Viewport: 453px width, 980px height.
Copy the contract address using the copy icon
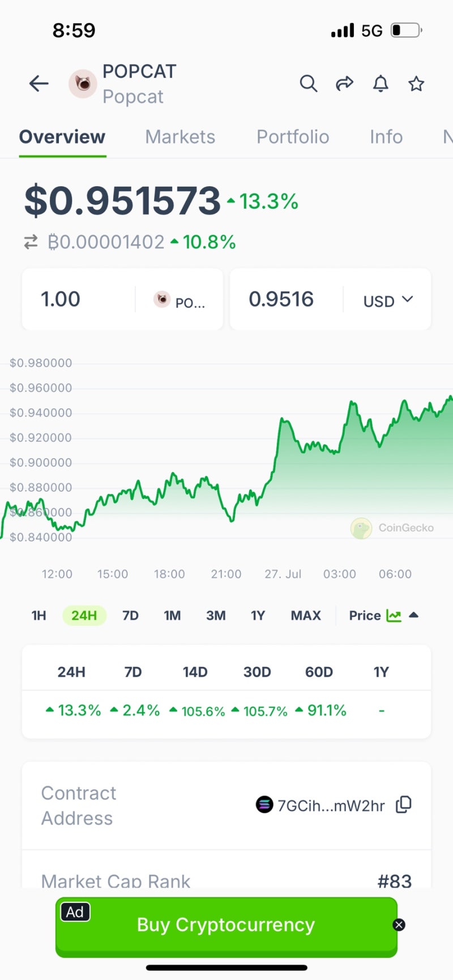point(403,805)
